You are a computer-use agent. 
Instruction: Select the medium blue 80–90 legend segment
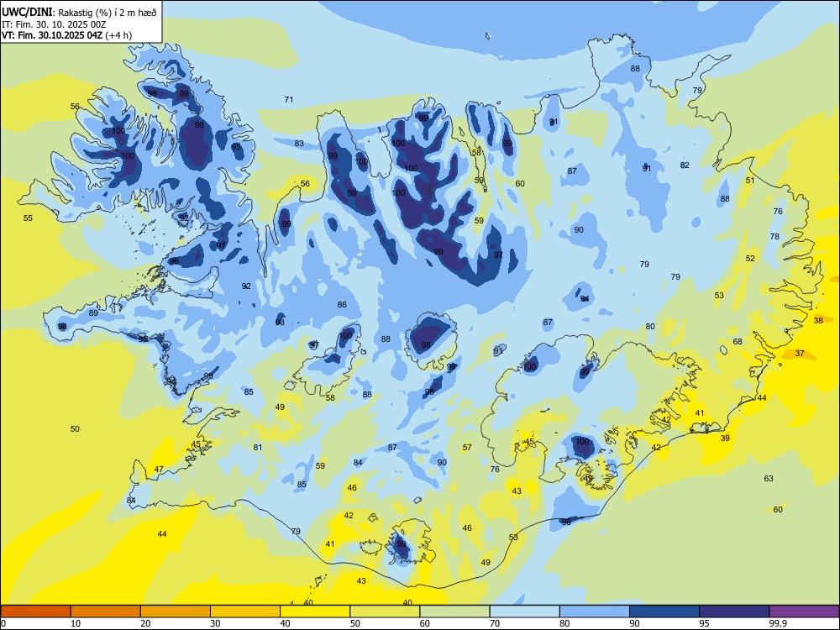point(595,612)
